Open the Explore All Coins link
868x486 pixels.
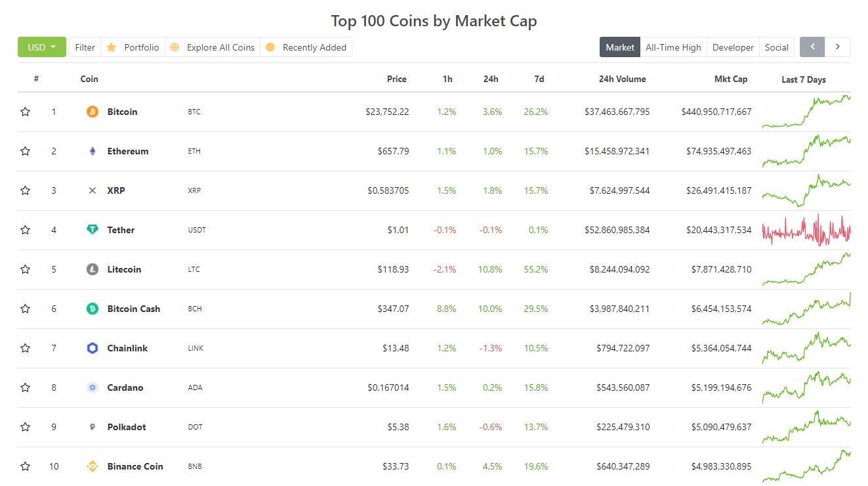213,47
